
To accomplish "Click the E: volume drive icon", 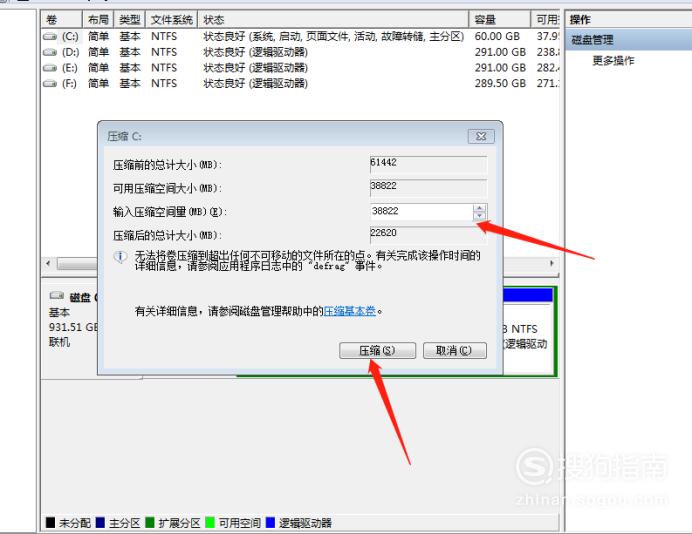I will [50, 68].
